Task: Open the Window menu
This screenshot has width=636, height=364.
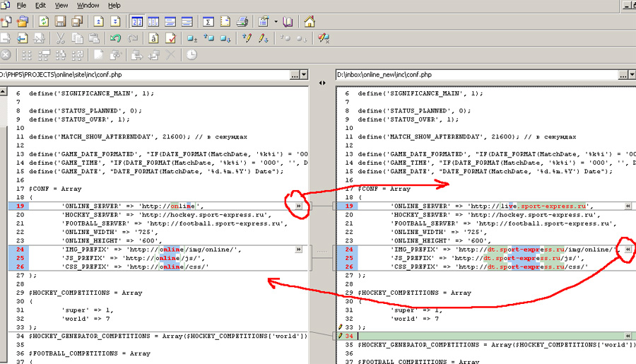Action: (88, 6)
